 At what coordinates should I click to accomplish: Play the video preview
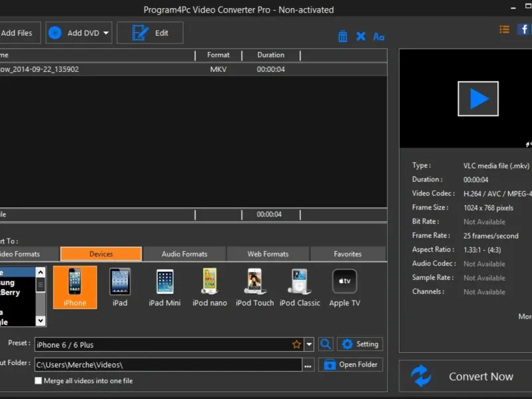478,98
